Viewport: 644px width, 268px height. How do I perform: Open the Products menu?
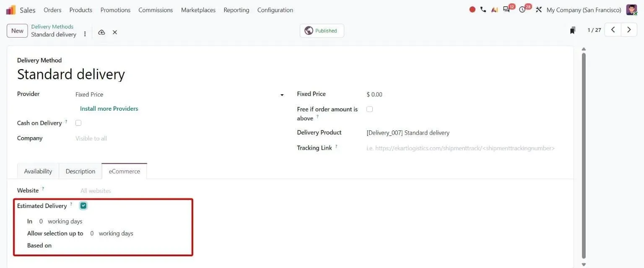coord(81,10)
